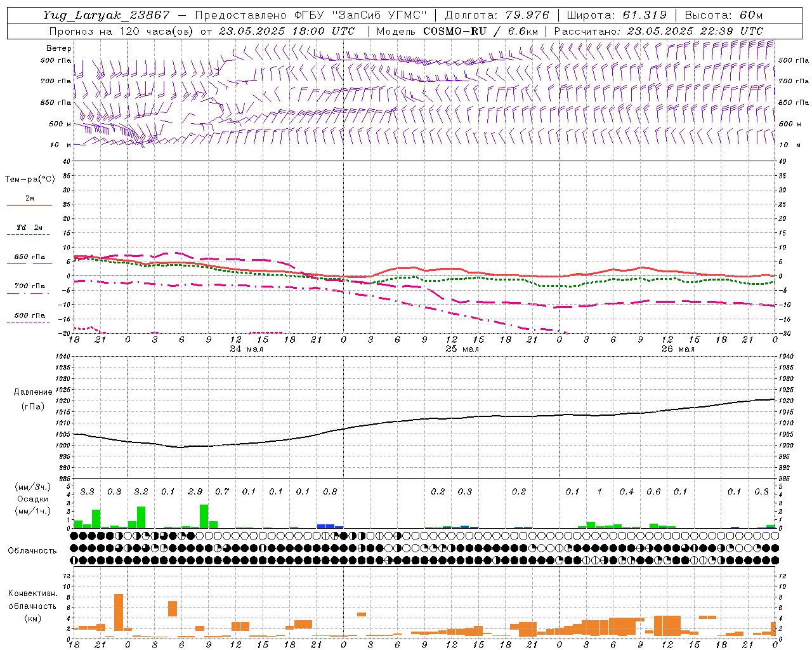Viewport: 812px width, 650px height.
Task: Click "Рассчитано: 23.05.2025 22:39 UTC" text
Action: [x=658, y=31]
